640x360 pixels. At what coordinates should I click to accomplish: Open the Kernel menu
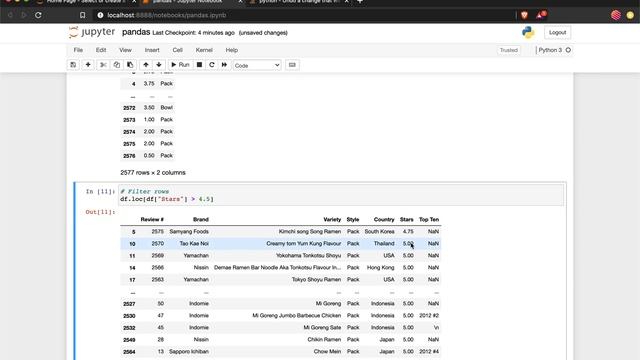[204, 50]
